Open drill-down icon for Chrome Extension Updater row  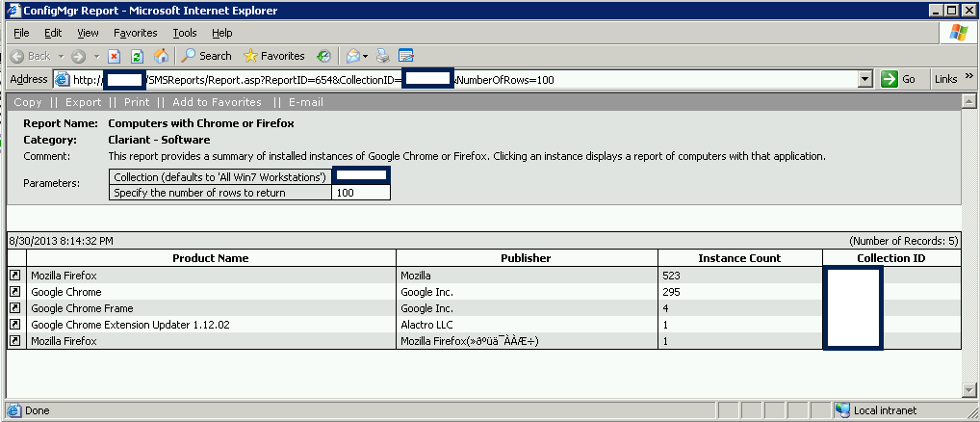16,325
